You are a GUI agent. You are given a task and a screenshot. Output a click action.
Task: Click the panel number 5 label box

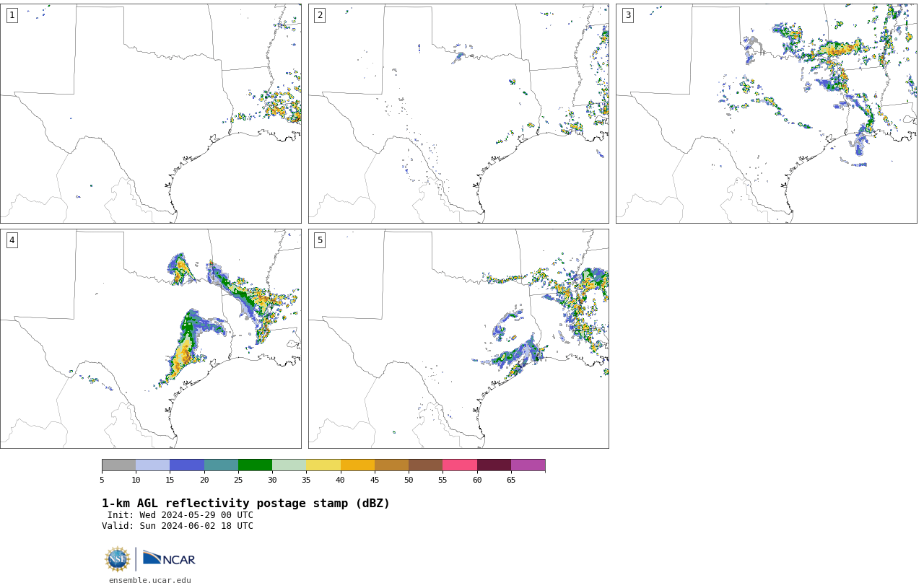coord(320,240)
